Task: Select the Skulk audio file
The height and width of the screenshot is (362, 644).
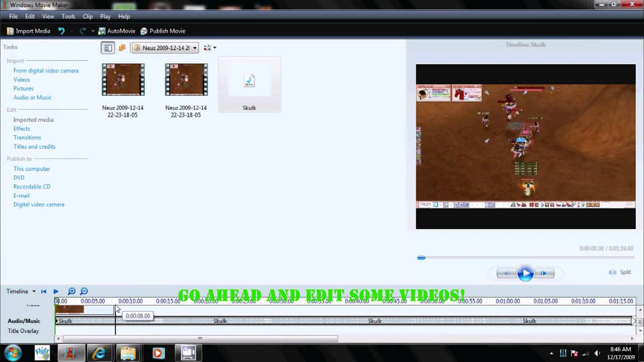Action: (x=250, y=84)
